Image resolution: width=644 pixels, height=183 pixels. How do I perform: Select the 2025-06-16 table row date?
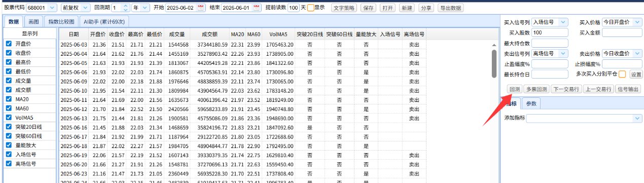[74, 127]
